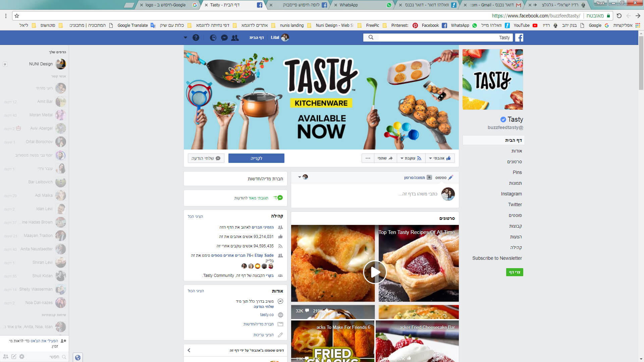Open Subscribe to Newsletter tab
The image size is (644, 362).
coord(497,258)
